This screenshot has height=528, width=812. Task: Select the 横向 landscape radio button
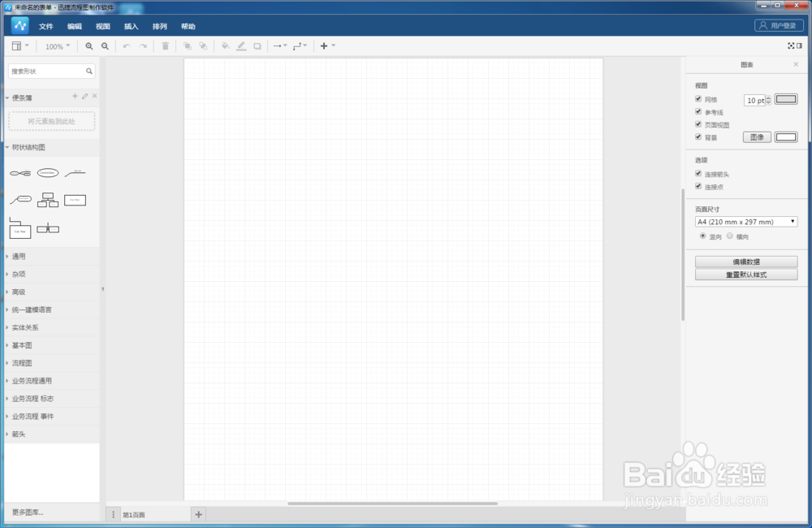[730, 236]
